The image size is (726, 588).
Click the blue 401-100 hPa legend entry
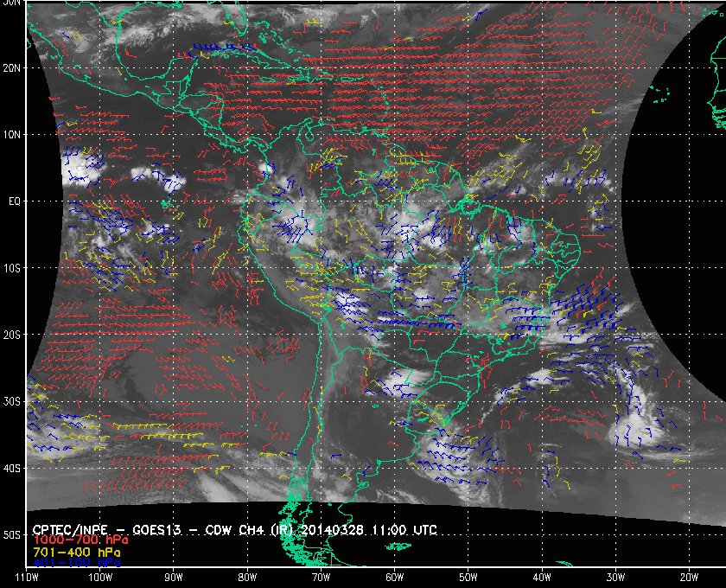point(76,563)
